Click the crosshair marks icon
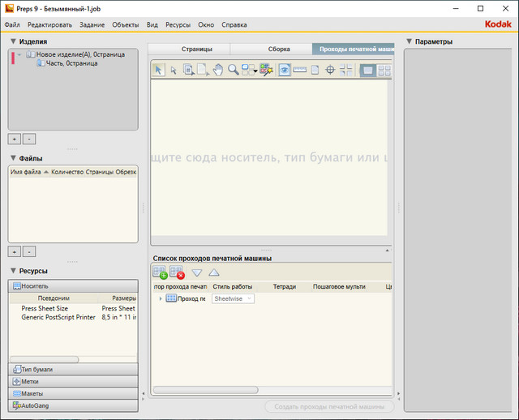519x420 pixels. pyautogui.click(x=330, y=71)
